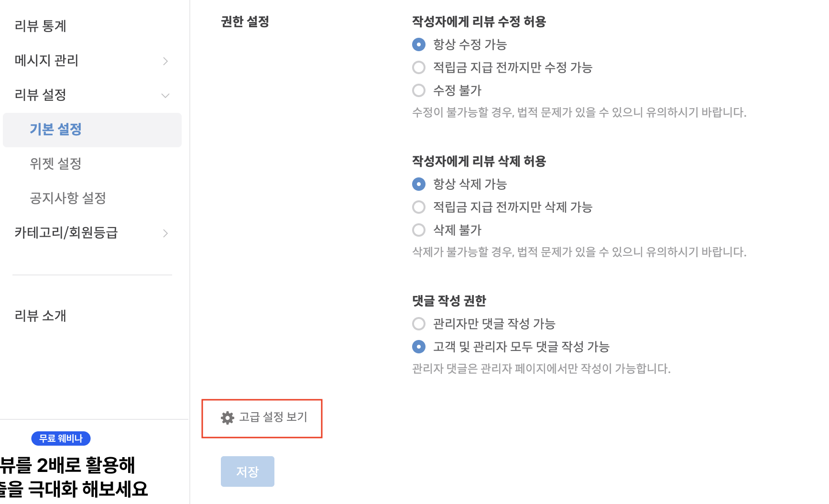Viewport: 829px width, 504px height.
Task: Select 항상 수정 가능 radio option
Action: click(x=419, y=44)
